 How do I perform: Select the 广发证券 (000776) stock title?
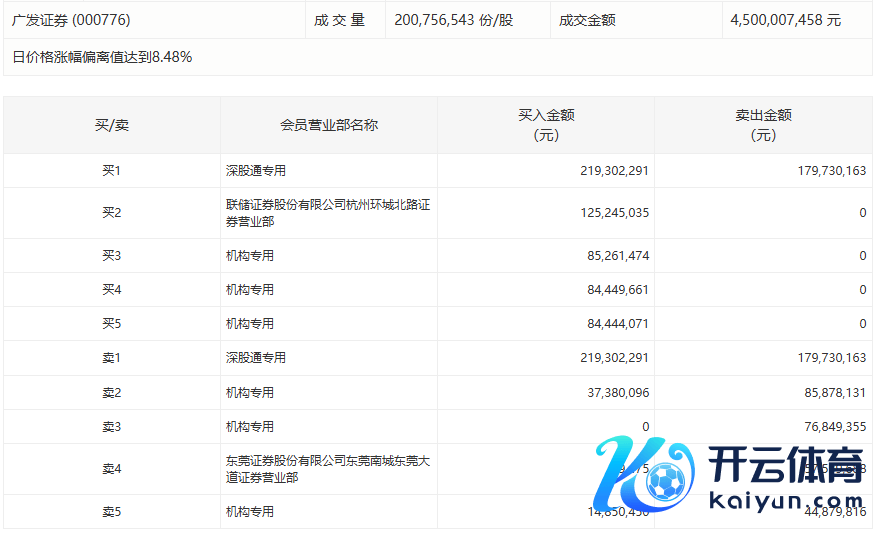[71, 20]
